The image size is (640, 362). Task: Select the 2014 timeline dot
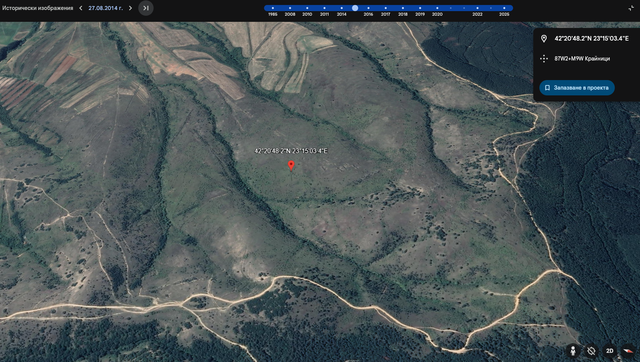click(x=342, y=8)
